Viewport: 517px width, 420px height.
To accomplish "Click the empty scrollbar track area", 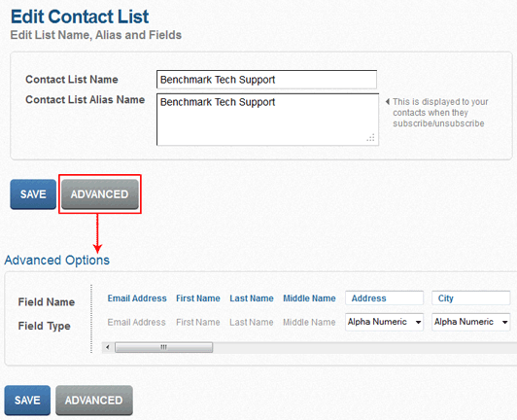I will pos(364,347).
